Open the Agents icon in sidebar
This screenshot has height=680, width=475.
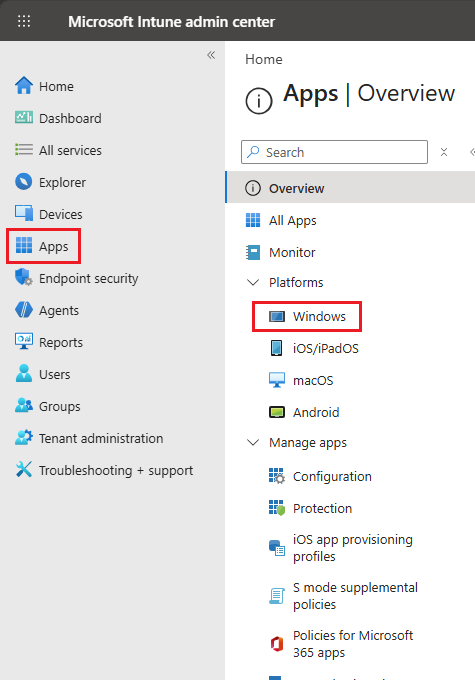point(24,310)
